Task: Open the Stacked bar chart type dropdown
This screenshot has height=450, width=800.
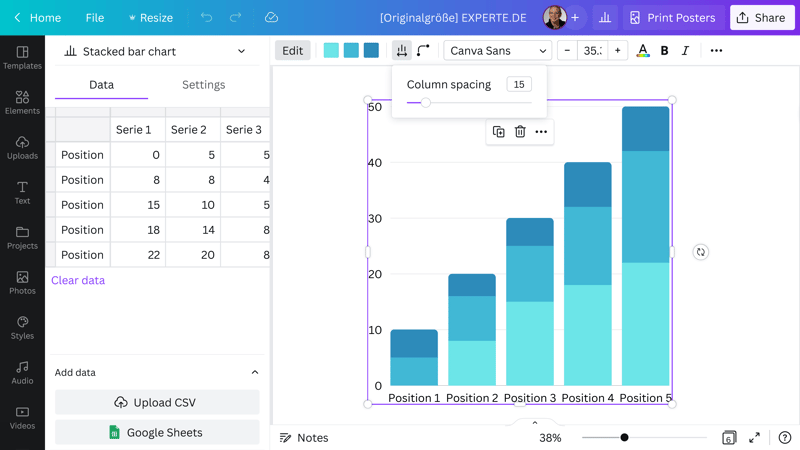Action: 155,51
